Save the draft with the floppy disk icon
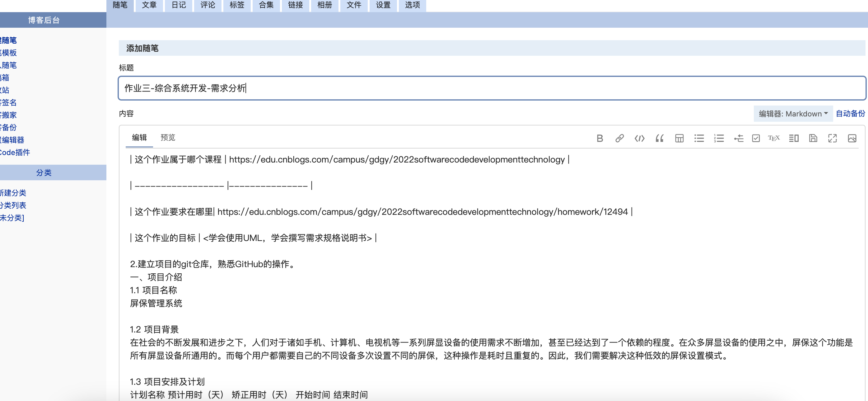 813,138
